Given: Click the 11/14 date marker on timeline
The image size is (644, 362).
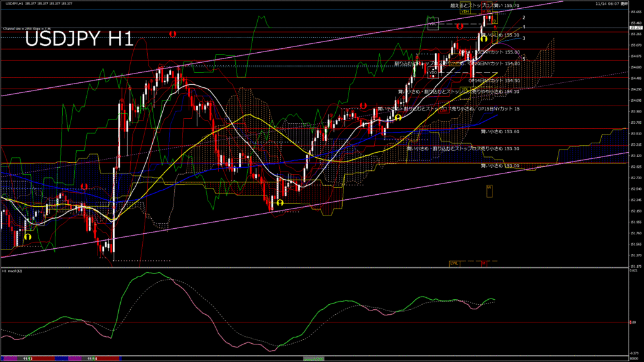Looking at the screenshot, I should [x=92, y=359].
